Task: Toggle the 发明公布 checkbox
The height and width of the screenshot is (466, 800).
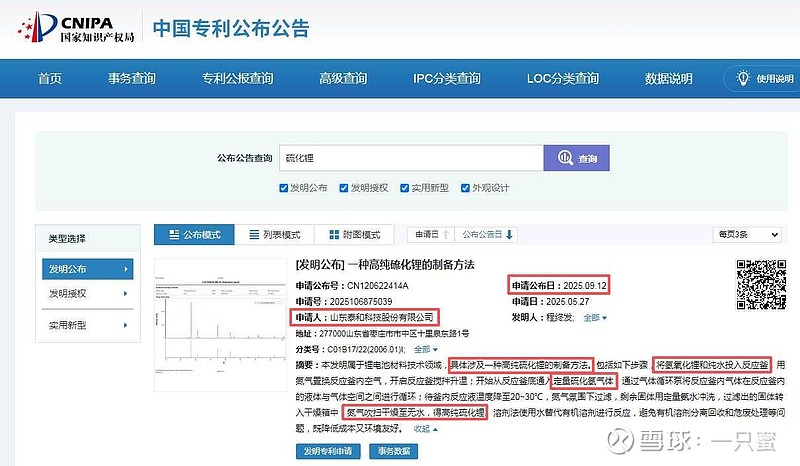Action: point(284,188)
